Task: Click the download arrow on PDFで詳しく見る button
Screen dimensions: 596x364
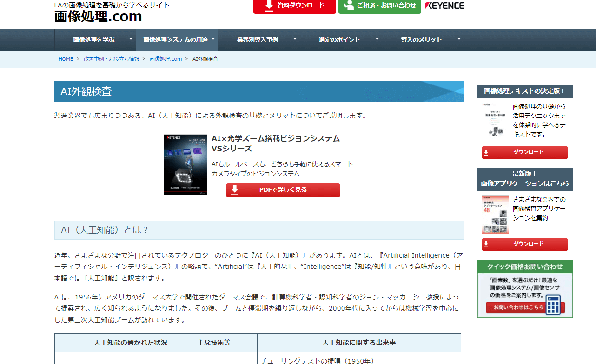Action: pyautogui.click(x=235, y=190)
